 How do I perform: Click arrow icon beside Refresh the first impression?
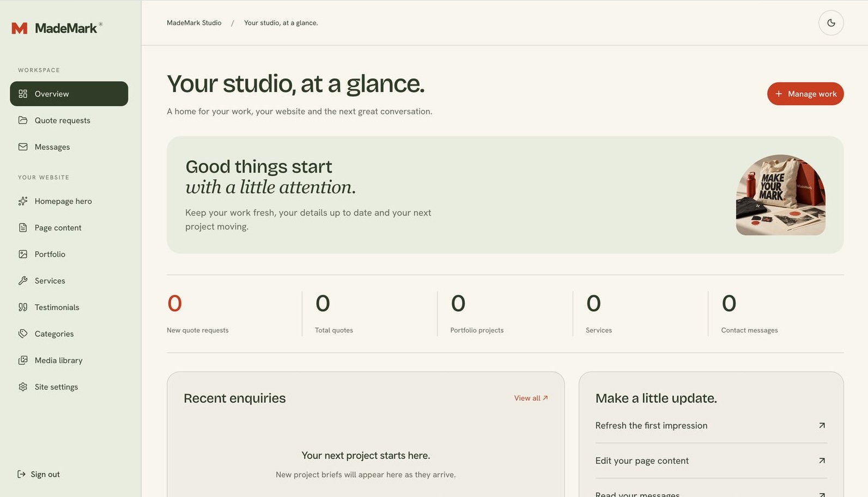[x=822, y=426]
